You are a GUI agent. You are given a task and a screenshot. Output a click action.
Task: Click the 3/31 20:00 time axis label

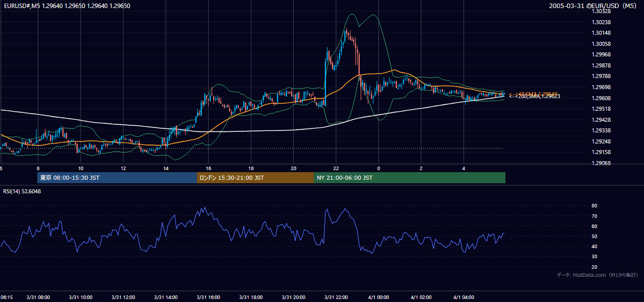click(x=294, y=297)
